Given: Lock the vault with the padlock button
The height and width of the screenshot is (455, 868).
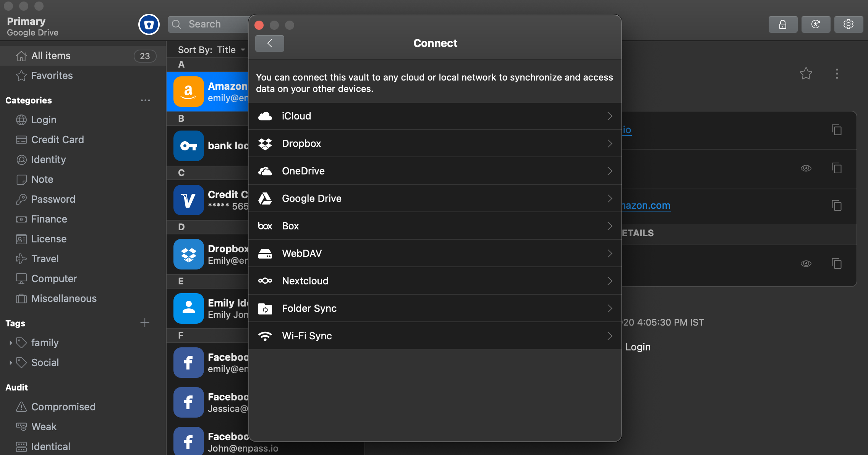Looking at the screenshot, I should pos(783,24).
